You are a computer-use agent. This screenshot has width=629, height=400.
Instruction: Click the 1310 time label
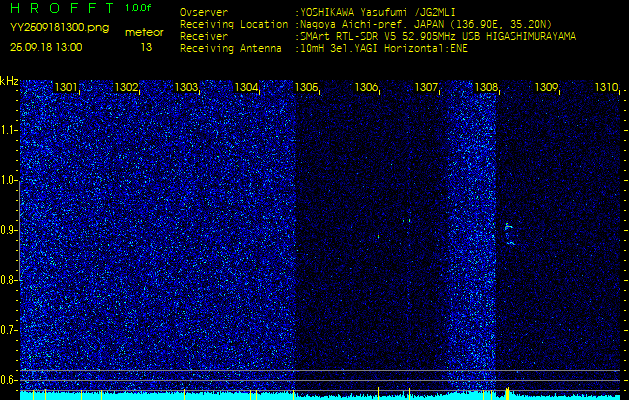coord(606,87)
